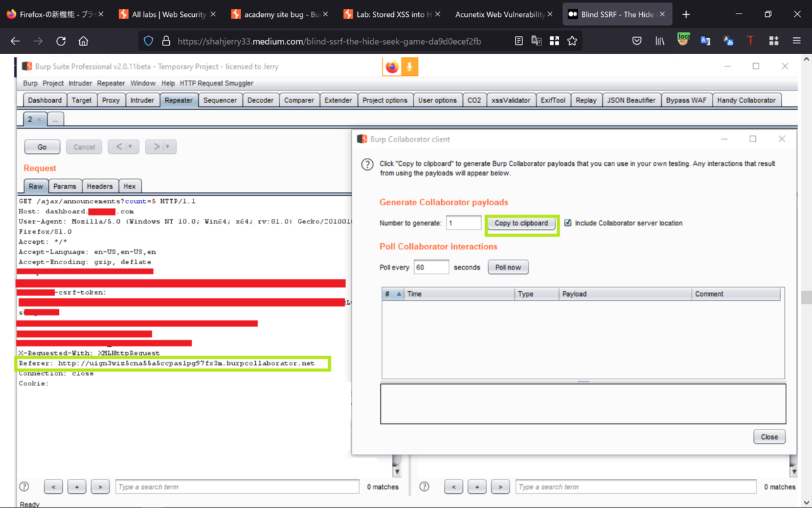Open new Repeater tab with ellipsis
812x508 pixels.
(55, 119)
